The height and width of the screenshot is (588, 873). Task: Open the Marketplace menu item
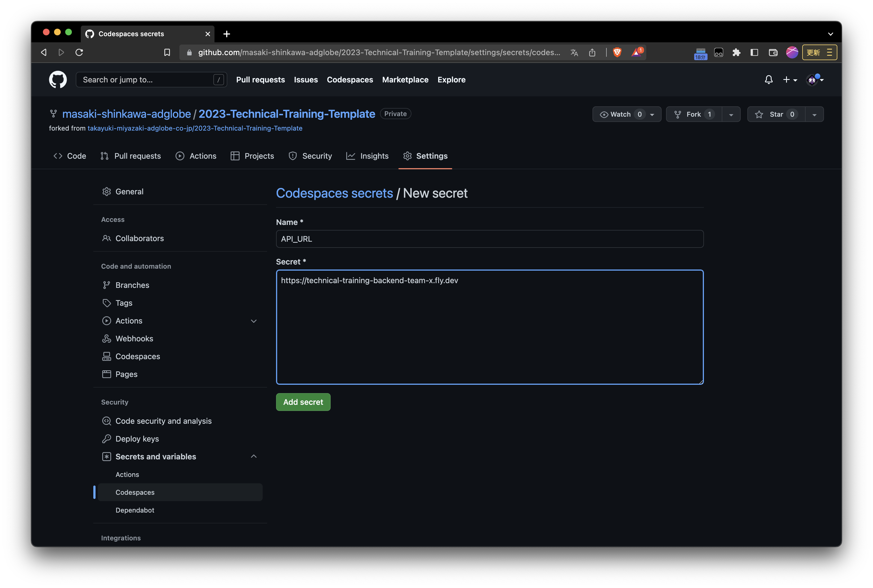click(405, 80)
